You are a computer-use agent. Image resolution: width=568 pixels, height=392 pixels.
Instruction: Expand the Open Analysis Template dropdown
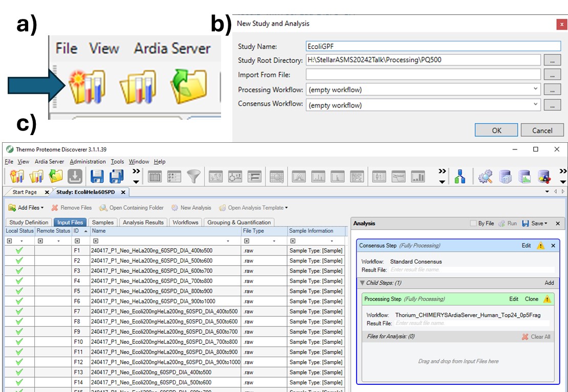click(x=286, y=208)
